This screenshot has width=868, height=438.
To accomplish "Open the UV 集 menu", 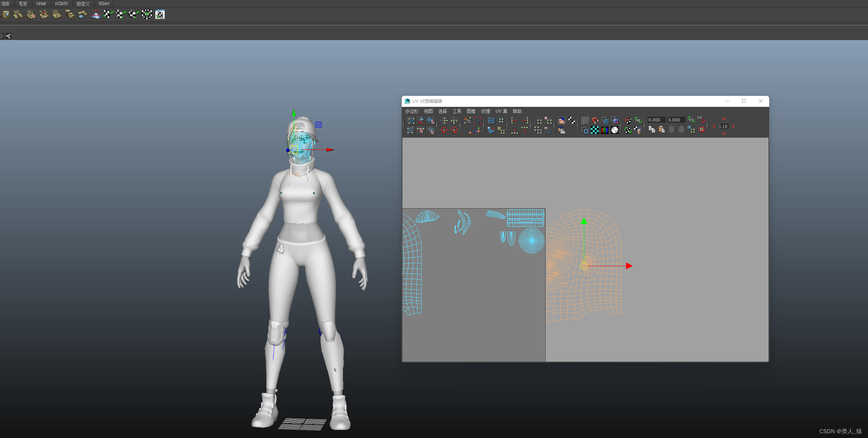I will 501,111.
